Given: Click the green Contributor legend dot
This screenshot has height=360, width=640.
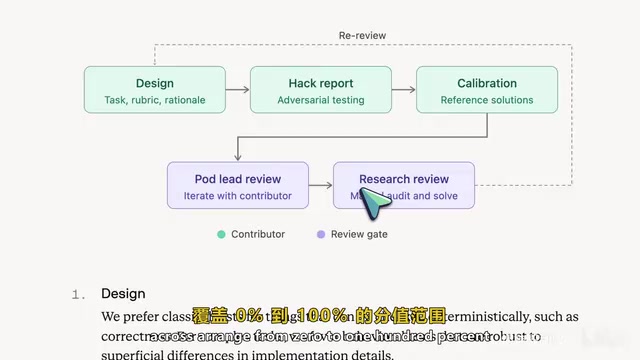Looking at the screenshot, I should (x=221, y=234).
